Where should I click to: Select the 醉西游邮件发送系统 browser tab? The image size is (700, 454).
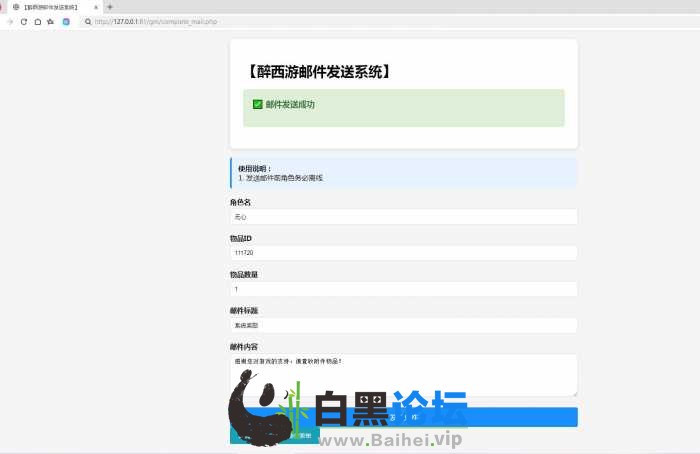click(52, 6)
